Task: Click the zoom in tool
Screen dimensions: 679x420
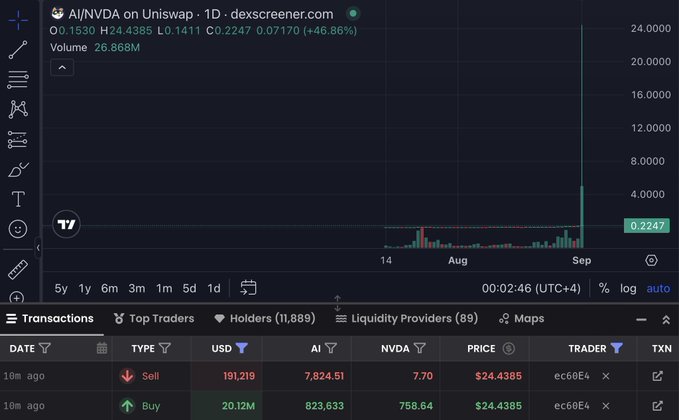Action: point(16,297)
